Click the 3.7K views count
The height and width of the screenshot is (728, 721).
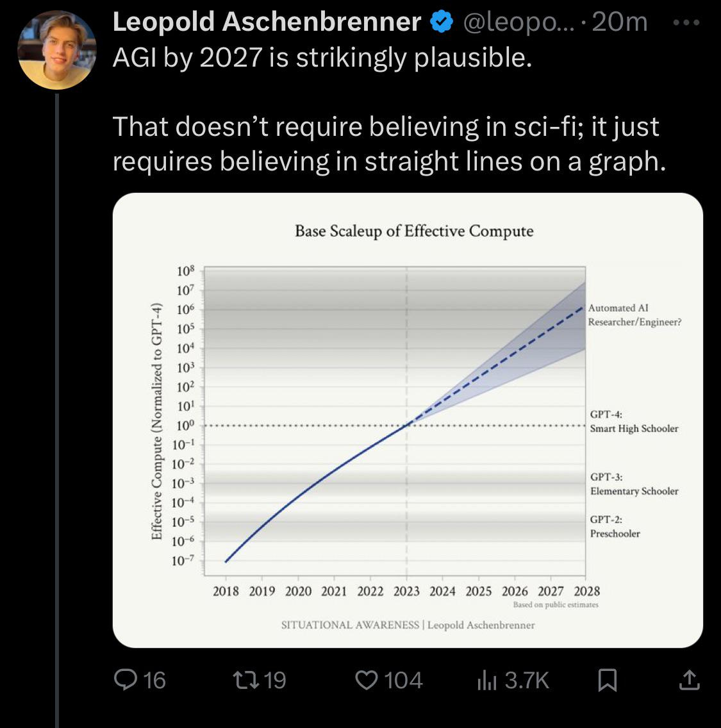pos(528,680)
